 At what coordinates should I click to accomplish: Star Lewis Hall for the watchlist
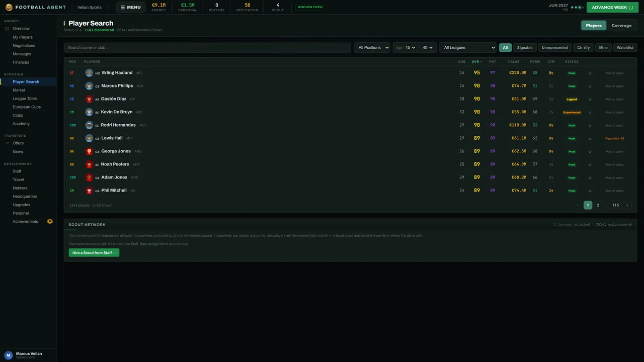pos(590,138)
